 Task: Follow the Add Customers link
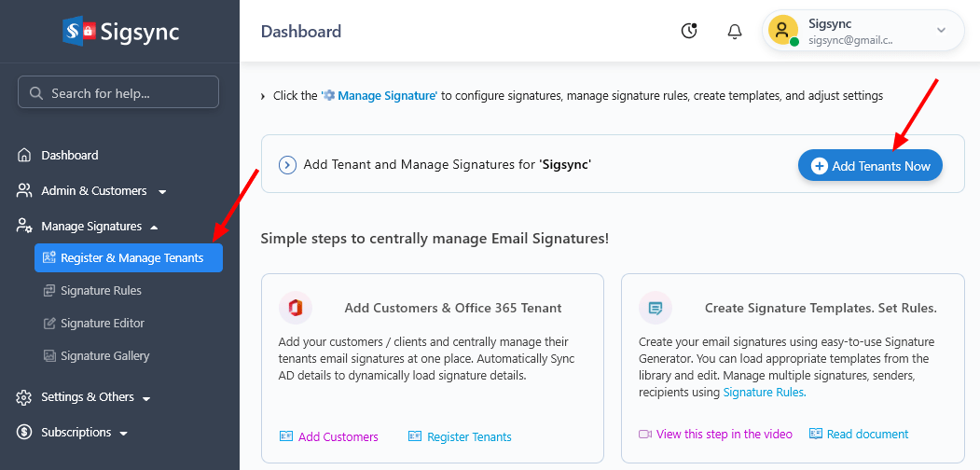[338, 436]
